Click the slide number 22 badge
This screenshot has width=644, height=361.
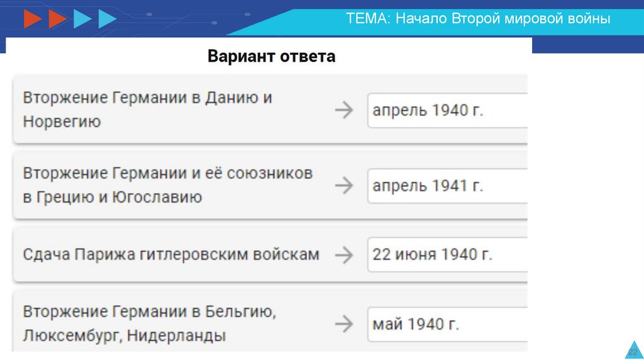coord(633,352)
